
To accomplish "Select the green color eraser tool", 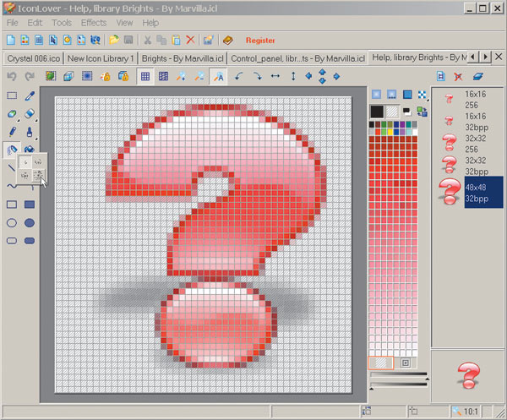I will (x=12, y=113).
